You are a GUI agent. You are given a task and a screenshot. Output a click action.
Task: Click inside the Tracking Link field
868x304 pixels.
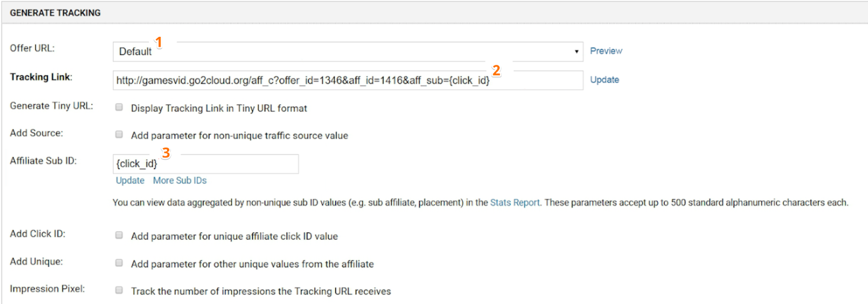click(x=347, y=80)
